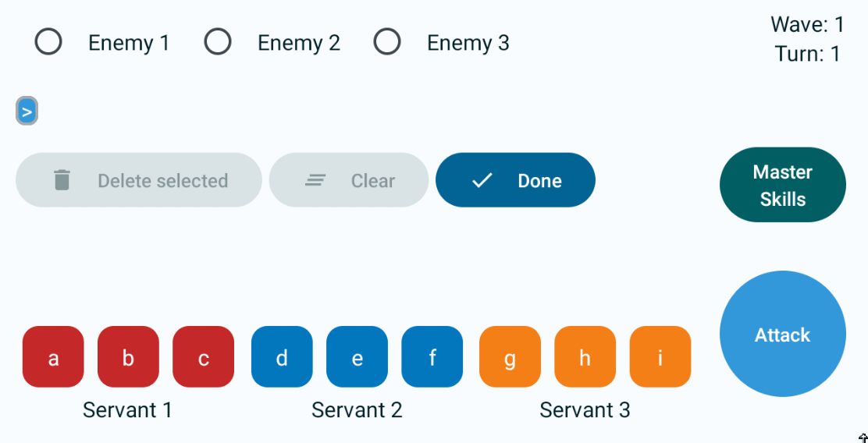The image size is (868, 443).
Task: Use Servant 2 skill d
Action: click(282, 356)
